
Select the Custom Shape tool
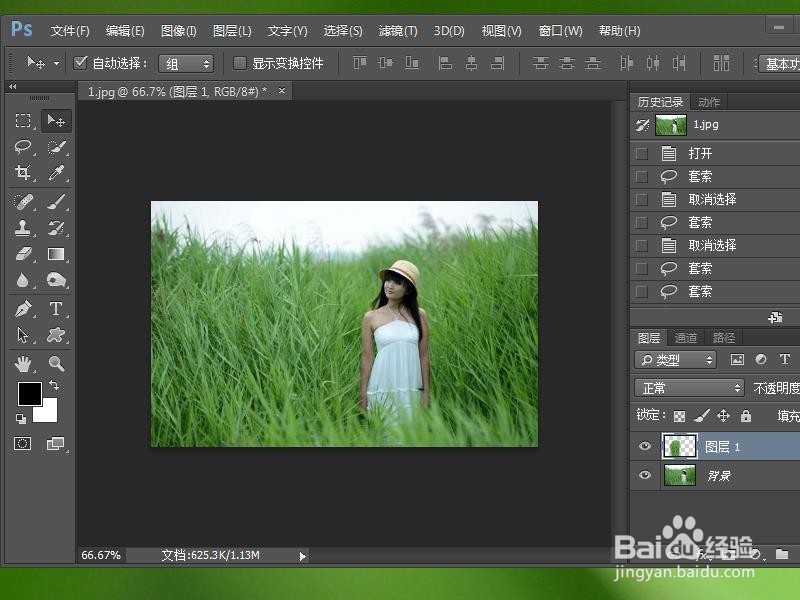pyautogui.click(x=56, y=335)
